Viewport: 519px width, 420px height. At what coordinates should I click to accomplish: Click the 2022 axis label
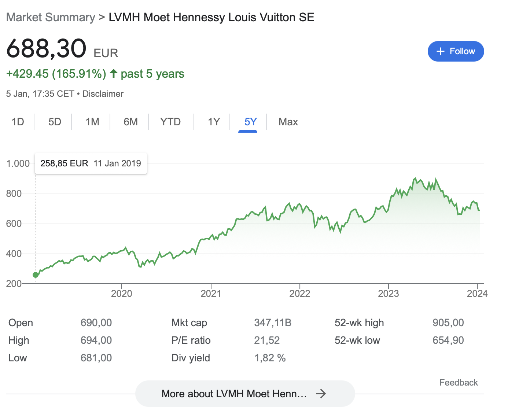[299, 294]
